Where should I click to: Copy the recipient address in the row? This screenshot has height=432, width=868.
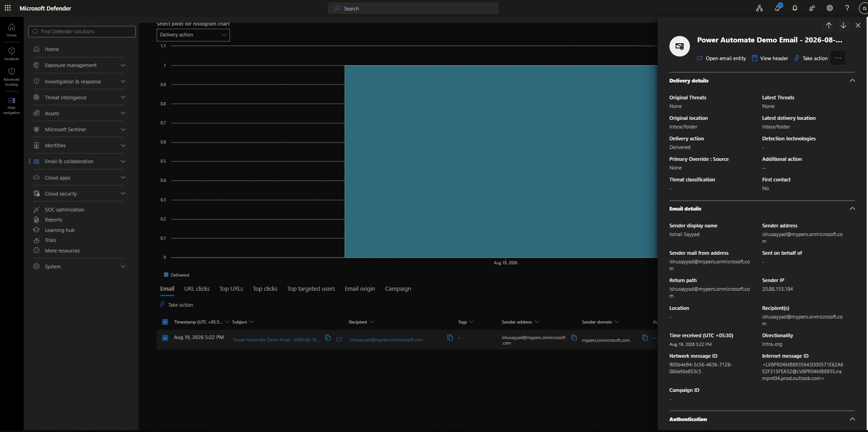tap(450, 338)
